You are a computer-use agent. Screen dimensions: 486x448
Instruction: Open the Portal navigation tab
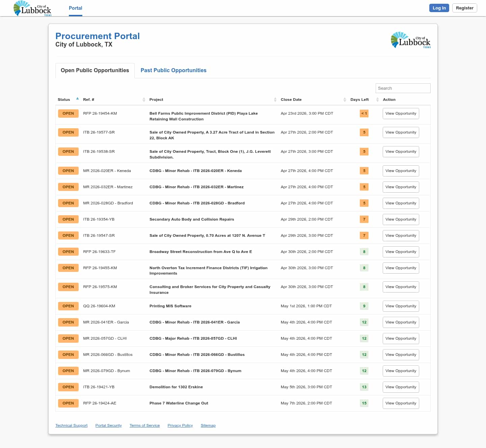tap(75, 8)
